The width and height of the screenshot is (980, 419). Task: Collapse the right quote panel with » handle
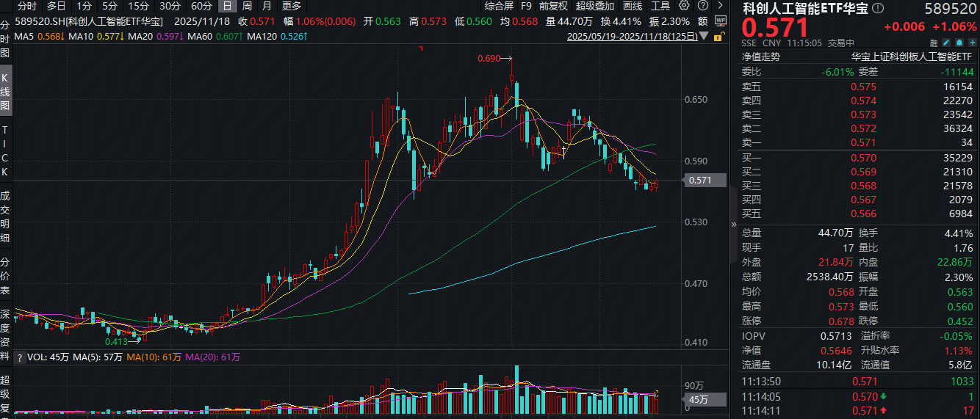732,225
